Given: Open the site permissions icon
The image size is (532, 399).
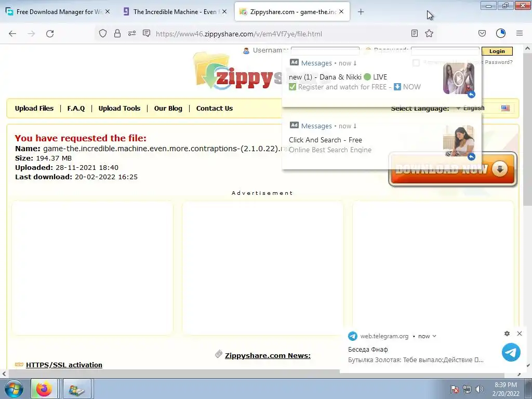Looking at the screenshot, I should 131,33.
